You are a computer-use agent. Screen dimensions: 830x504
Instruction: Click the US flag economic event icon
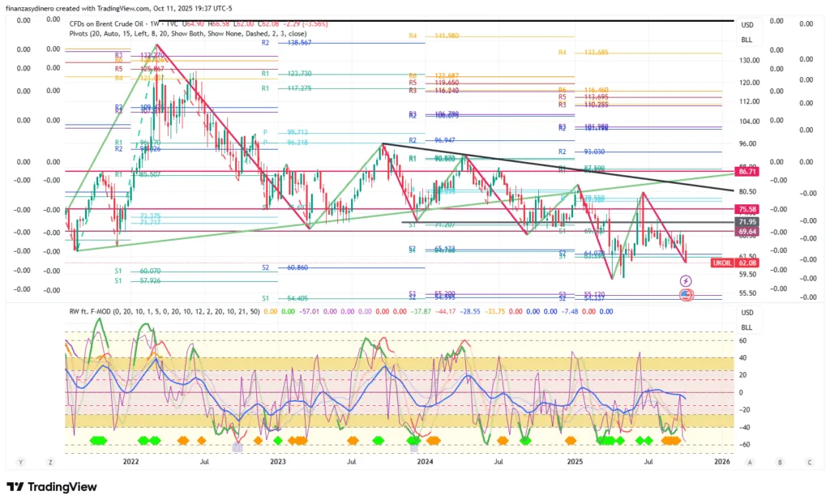pyautogui.click(x=685, y=294)
